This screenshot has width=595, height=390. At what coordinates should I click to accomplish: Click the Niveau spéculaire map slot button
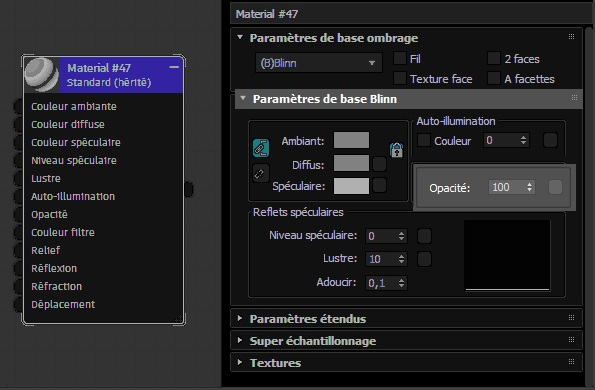[x=424, y=236]
